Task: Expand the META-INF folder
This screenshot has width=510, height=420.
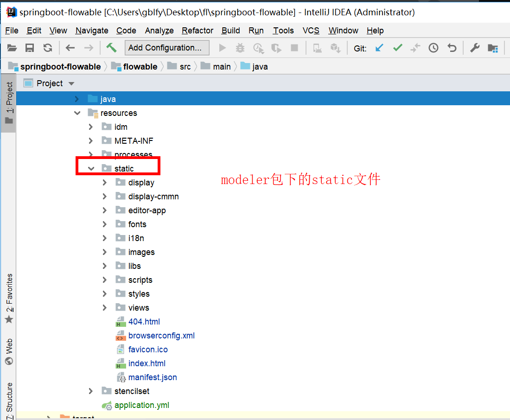Action: pos(91,141)
